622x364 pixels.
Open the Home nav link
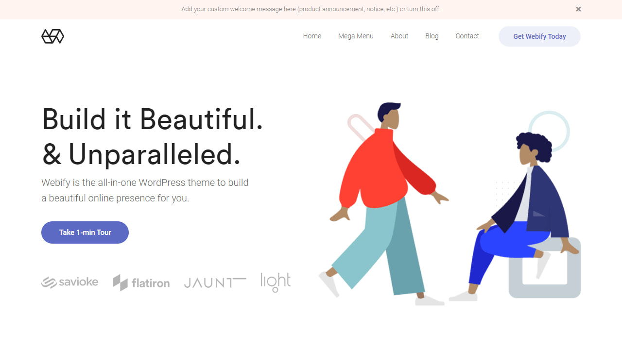[312, 36]
